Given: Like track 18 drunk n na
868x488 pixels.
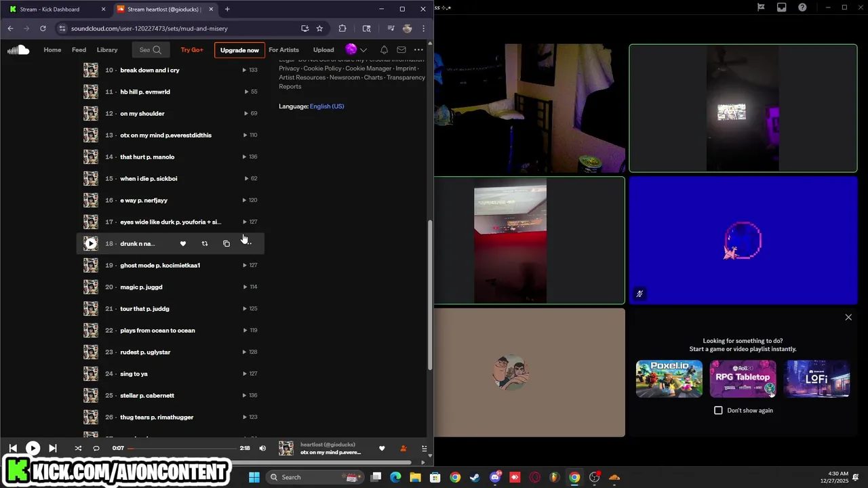Looking at the screenshot, I should tap(182, 243).
